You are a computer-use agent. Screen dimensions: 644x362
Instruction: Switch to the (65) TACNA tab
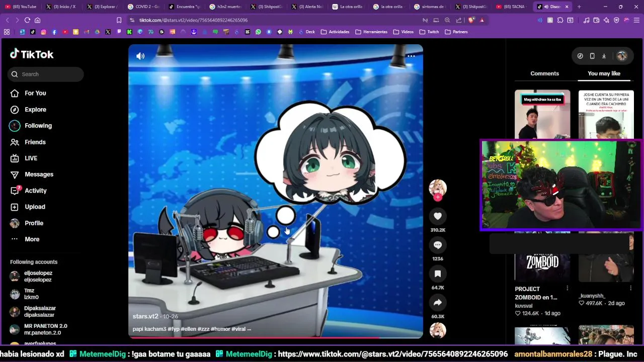coord(511,7)
